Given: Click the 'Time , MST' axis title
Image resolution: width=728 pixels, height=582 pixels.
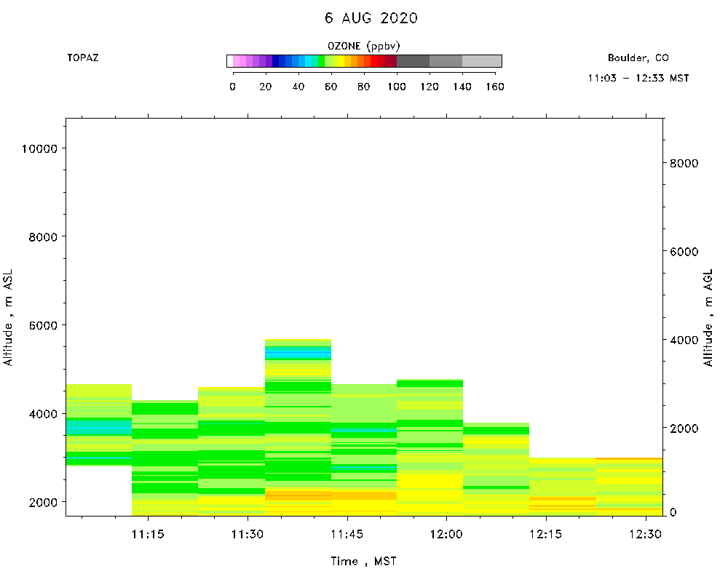Looking at the screenshot, I should [x=363, y=562].
